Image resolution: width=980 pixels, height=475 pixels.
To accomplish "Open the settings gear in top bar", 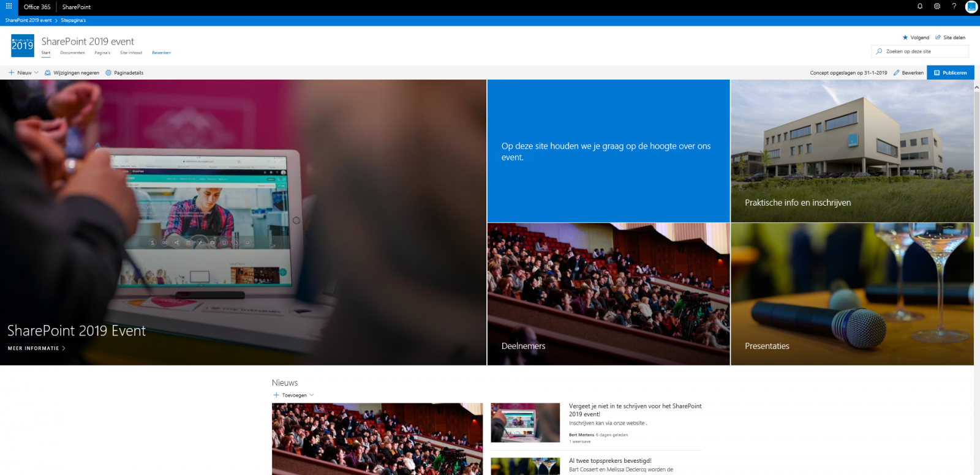I will pos(937,7).
